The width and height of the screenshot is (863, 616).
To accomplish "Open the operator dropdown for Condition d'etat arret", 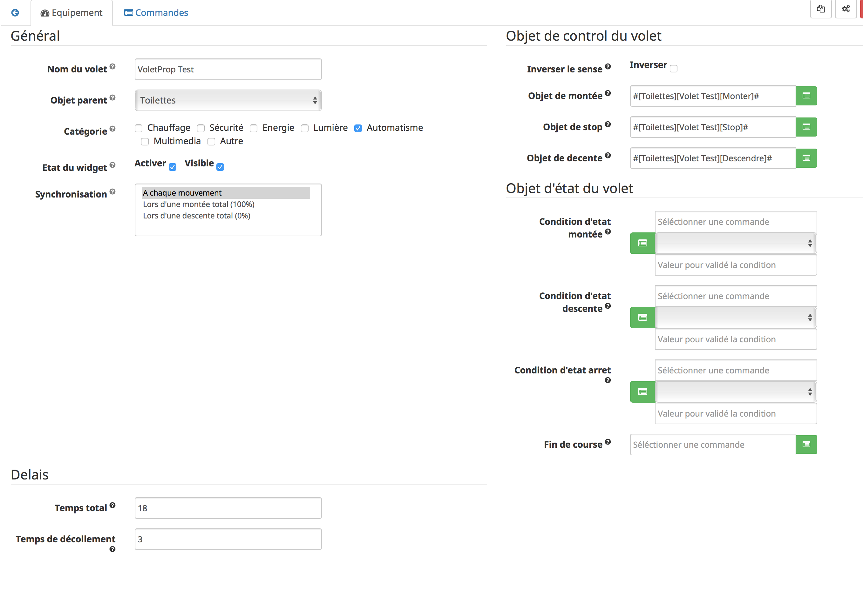I will coord(736,392).
